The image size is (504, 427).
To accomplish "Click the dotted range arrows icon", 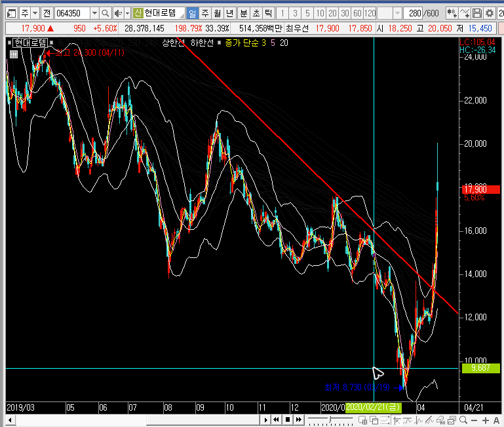I will point(385,420).
